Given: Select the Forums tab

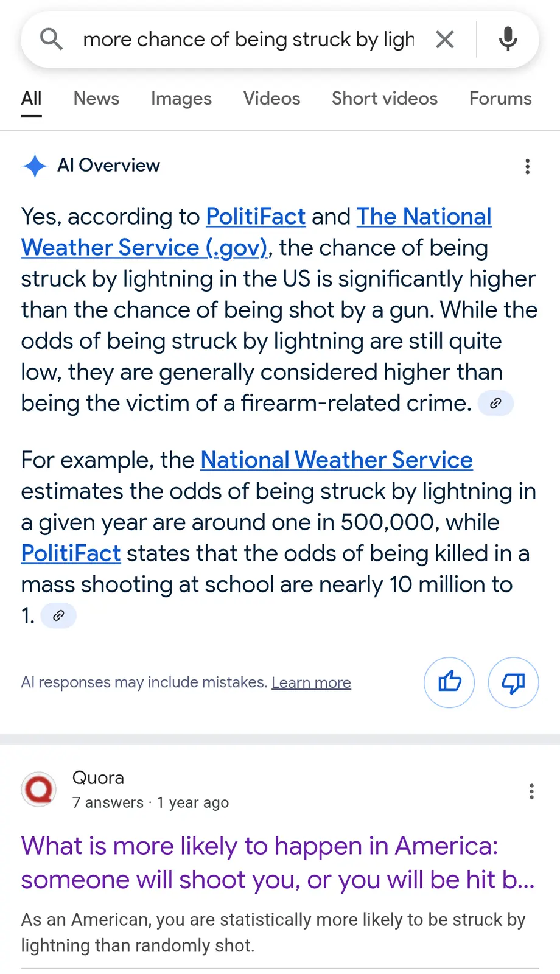Looking at the screenshot, I should 500,99.
